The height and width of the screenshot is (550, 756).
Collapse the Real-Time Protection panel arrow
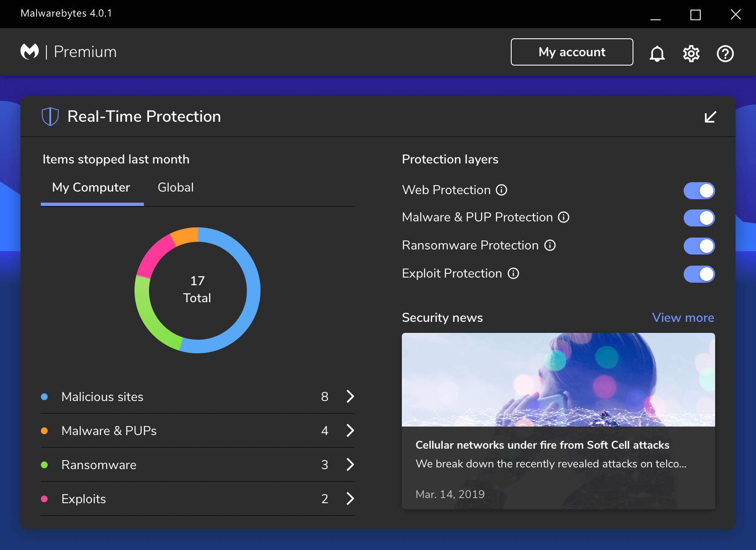point(710,117)
